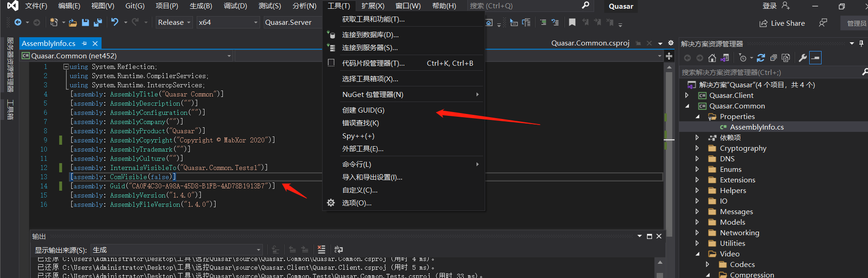Open the Release configuration dropdown

pyautogui.click(x=174, y=22)
